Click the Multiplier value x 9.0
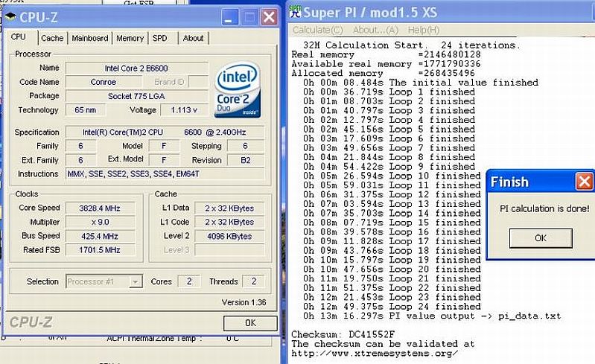This screenshot has width=595, height=364. click(100, 222)
